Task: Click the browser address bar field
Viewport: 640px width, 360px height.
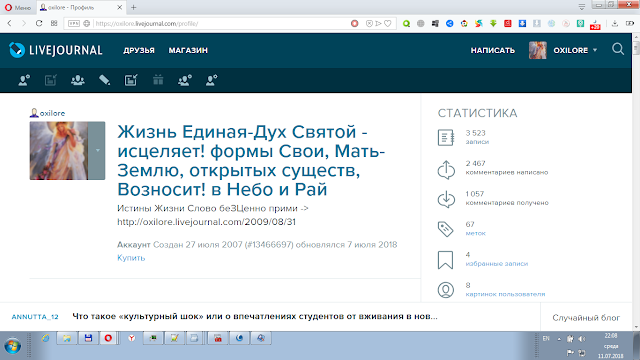Action: 220,23
